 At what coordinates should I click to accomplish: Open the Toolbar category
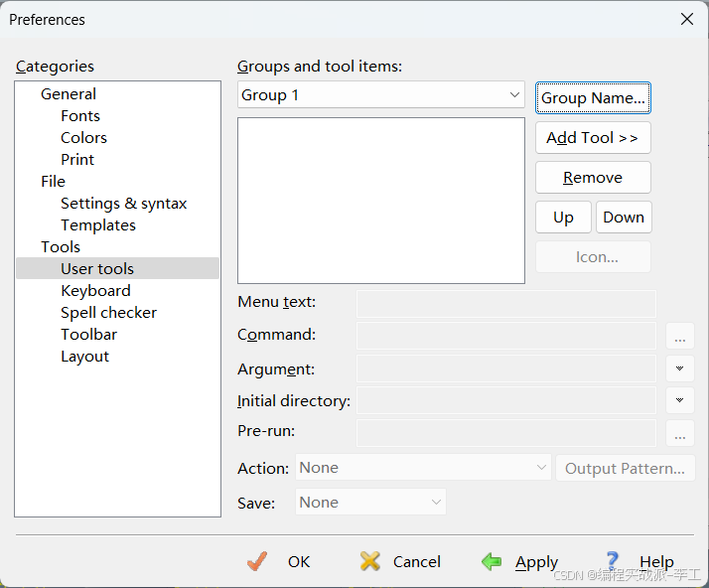pos(89,335)
